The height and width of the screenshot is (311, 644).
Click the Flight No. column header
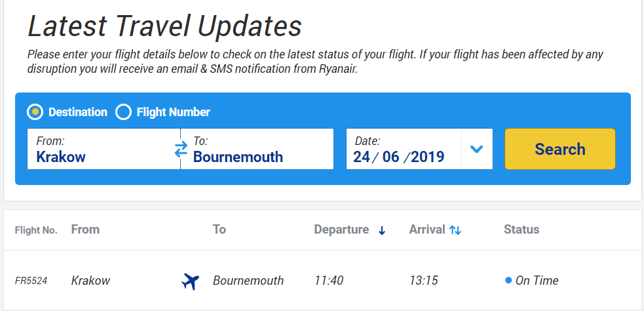(36, 230)
